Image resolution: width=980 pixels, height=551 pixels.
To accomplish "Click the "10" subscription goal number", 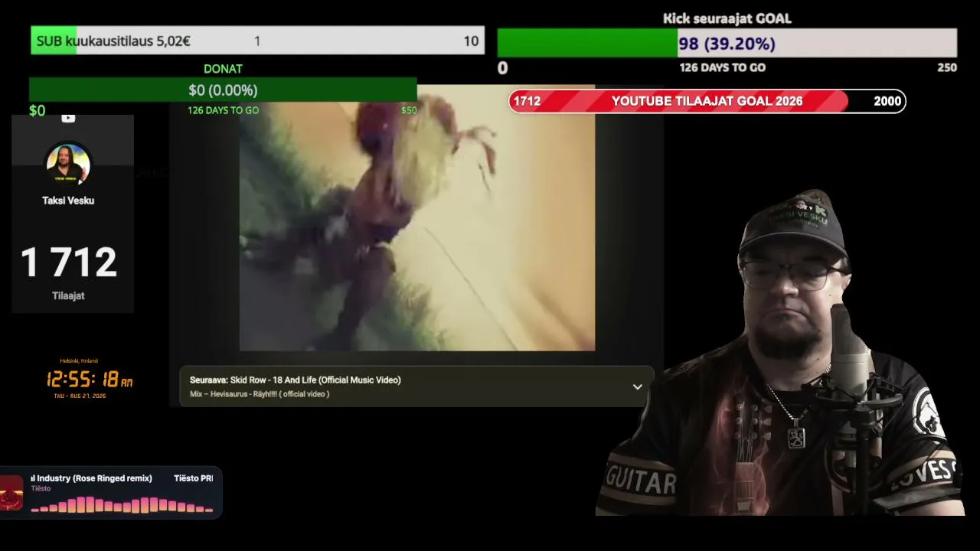I will tap(471, 41).
